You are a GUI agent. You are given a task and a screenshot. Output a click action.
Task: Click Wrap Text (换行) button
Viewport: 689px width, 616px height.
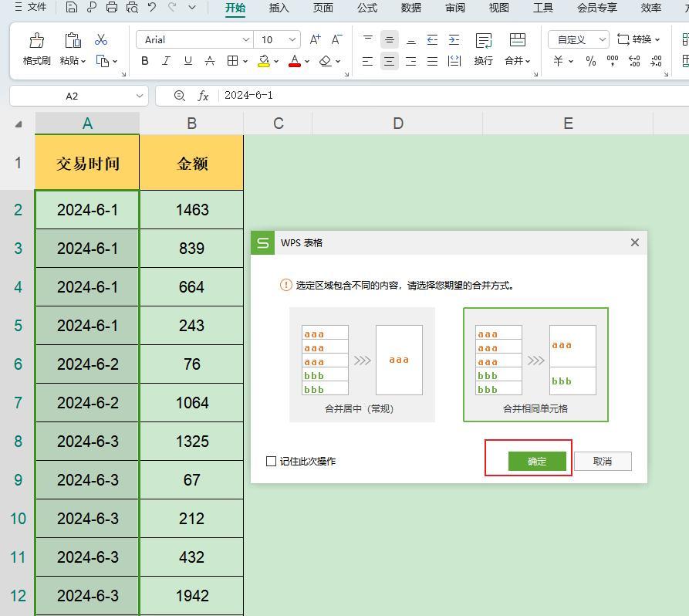tap(483, 49)
